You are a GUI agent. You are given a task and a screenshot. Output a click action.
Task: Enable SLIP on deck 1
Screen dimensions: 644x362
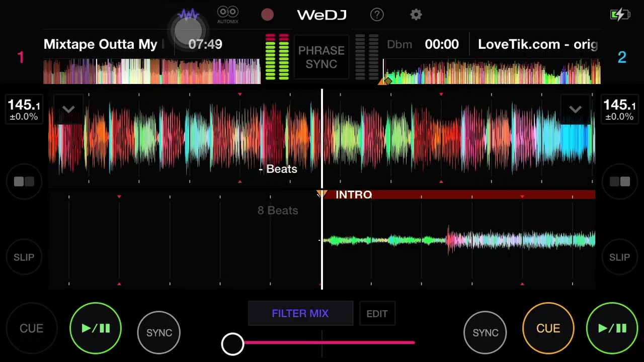(x=24, y=257)
